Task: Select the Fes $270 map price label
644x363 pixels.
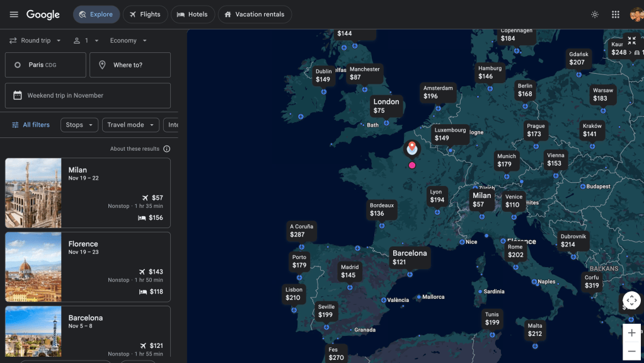Action: 336,354
